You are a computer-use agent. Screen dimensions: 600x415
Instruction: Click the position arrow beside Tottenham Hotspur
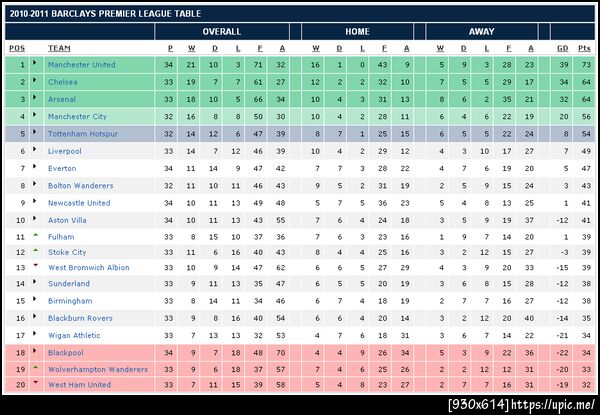[36, 133]
